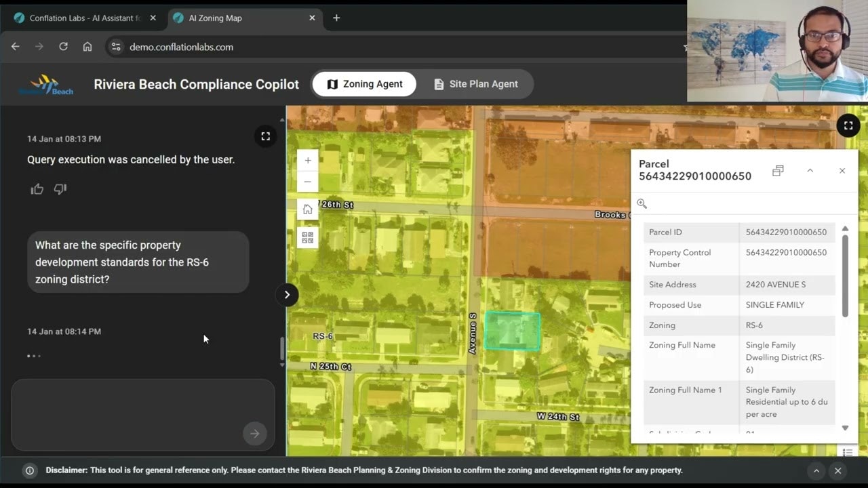This screenshot has width=868, height=488.
Task: Click the Riviera Beach logo
Action: pos(46,84)
